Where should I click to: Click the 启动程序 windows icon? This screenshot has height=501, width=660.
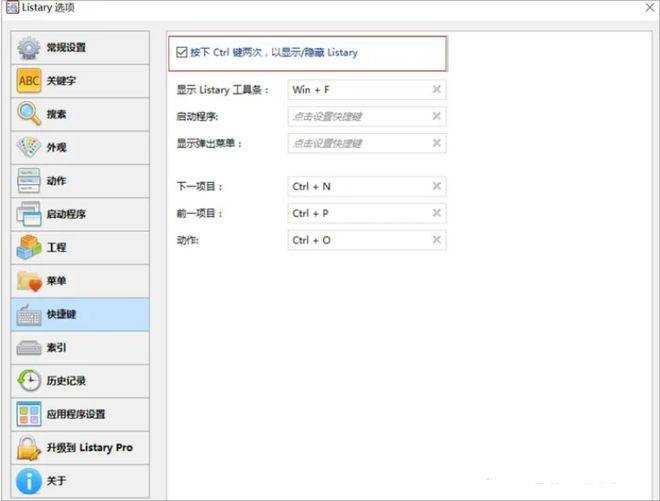pyautogui.click(x=29, y=214)
